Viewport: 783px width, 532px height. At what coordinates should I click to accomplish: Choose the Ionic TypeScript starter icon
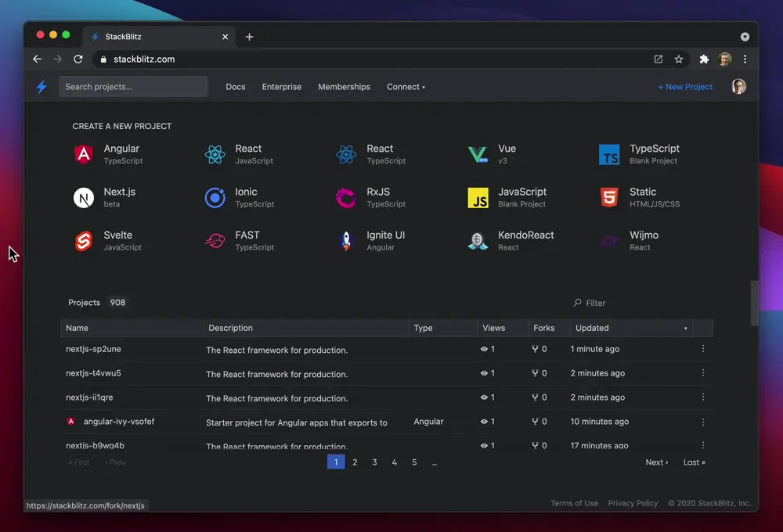215,198
